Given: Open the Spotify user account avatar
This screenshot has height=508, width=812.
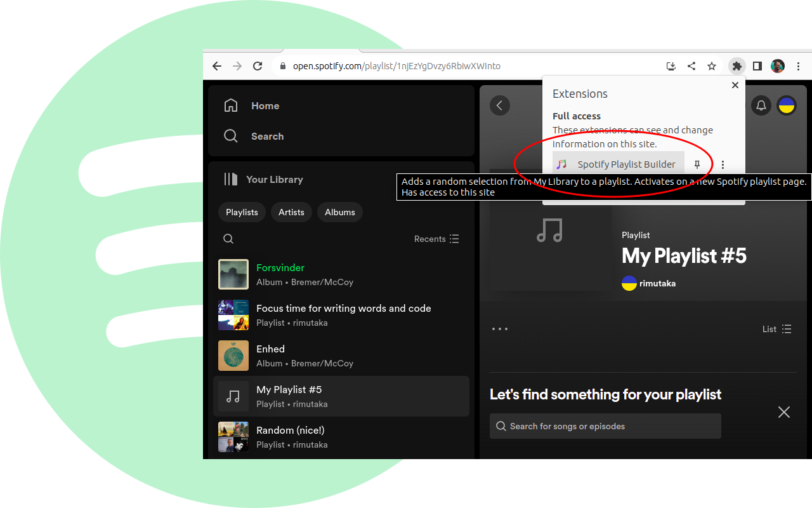Looking at the screenshot, I should pos(787,105).
